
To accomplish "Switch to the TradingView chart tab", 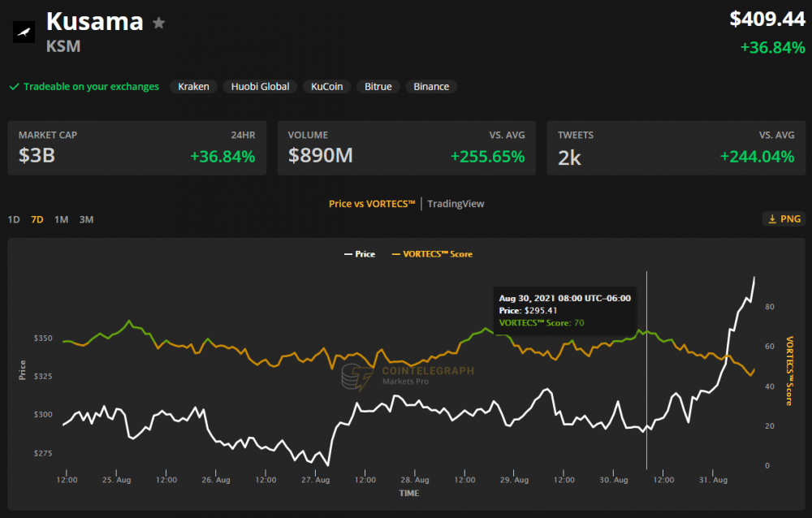I will (456, 204).
